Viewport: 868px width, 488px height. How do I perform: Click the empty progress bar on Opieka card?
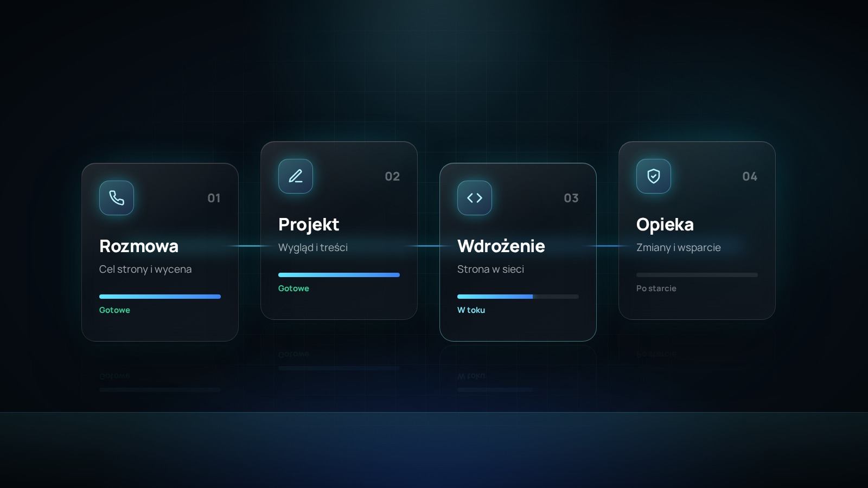(x=697, y=275)
